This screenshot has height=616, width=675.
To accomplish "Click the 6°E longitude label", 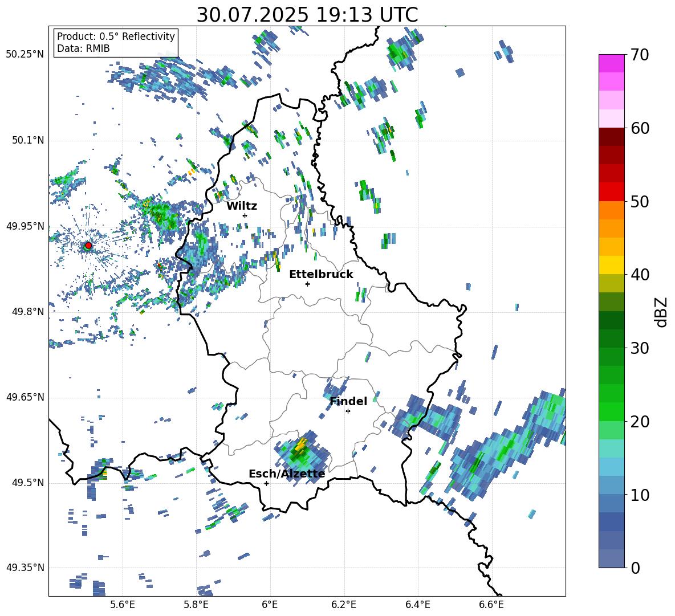I will click(x=270, y=605).
